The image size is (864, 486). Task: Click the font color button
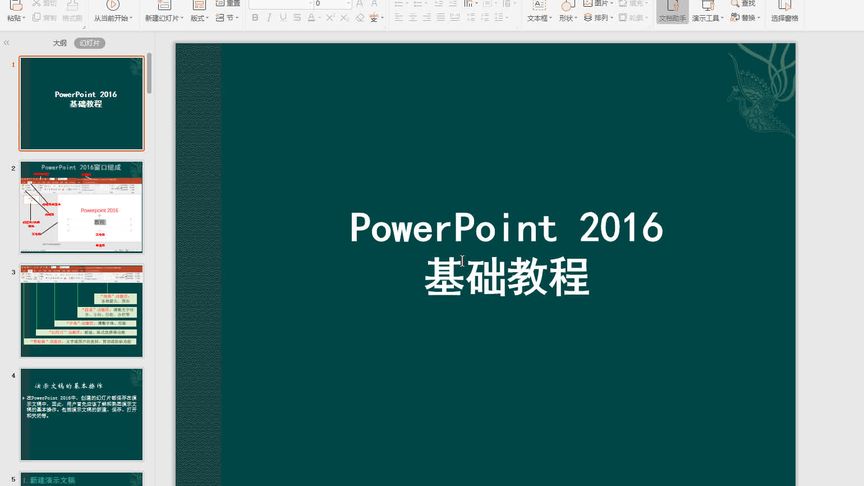(x=311, y=18)
